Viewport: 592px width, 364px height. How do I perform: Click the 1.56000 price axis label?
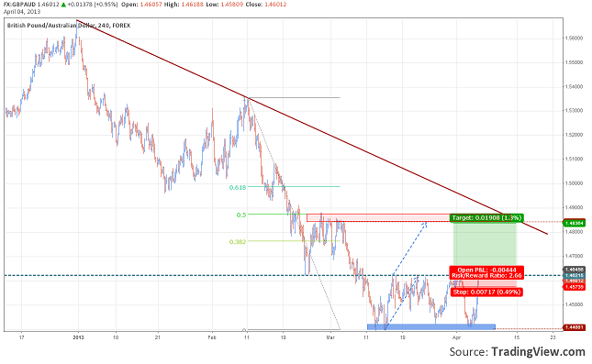[x=575, y=39]
